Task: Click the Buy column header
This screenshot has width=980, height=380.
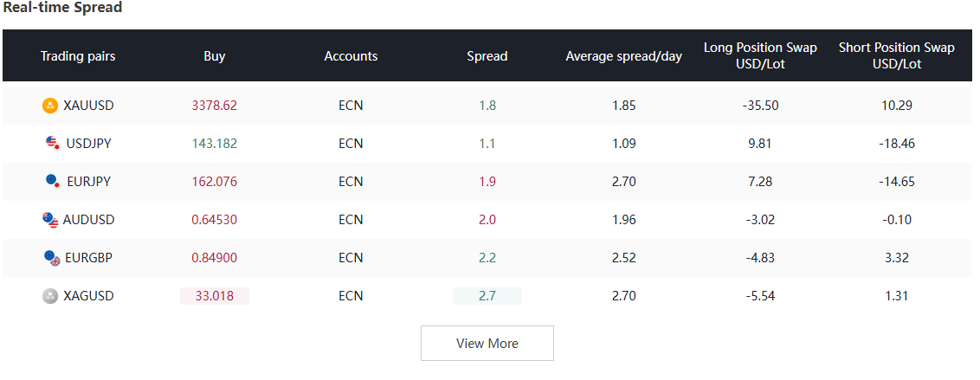Action: point(215,56)
